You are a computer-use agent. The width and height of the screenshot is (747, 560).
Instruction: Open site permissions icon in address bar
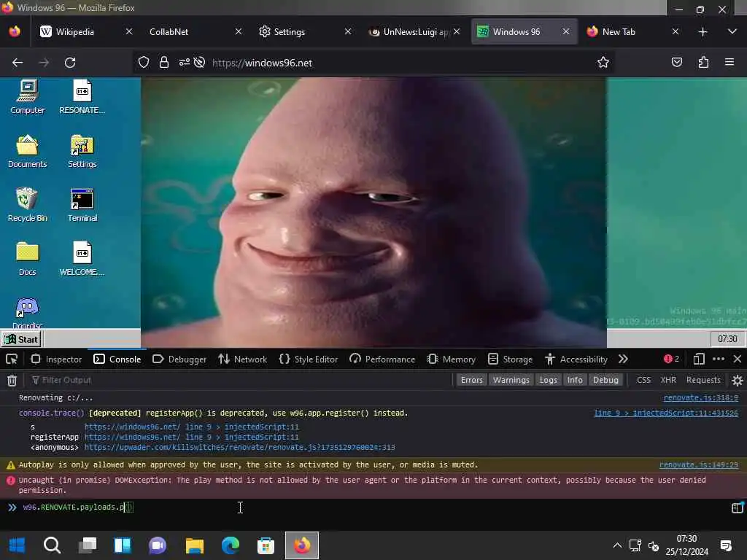pos(185,63)
